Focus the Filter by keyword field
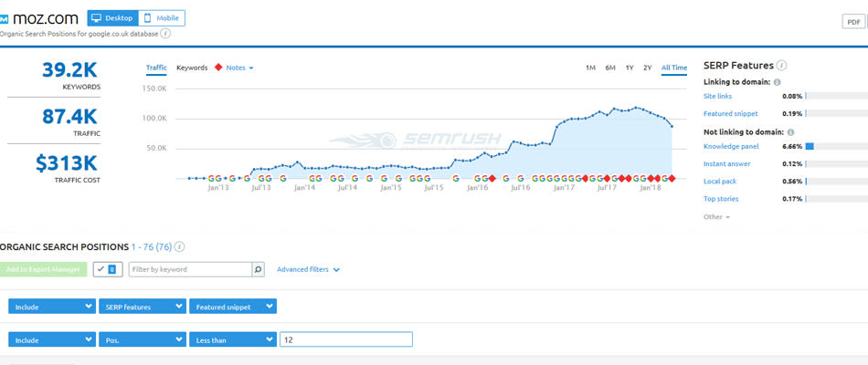Viewport: 868px width, 365px height. click(x=190, y=269)
